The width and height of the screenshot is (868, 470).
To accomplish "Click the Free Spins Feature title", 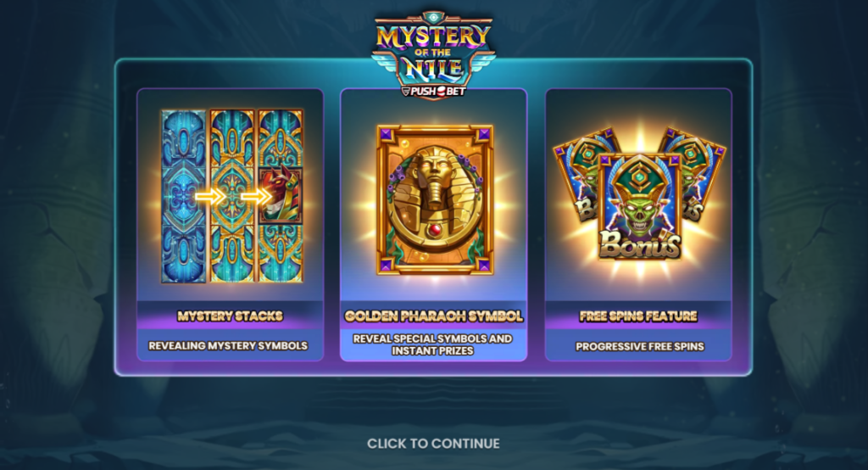I will coord(638,316).
